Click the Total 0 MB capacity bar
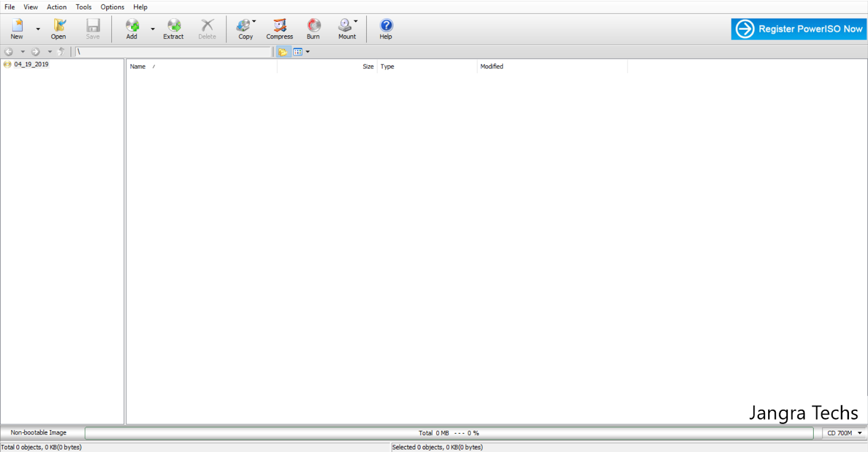Screen dimensions: 868x452 click(449, 433)
